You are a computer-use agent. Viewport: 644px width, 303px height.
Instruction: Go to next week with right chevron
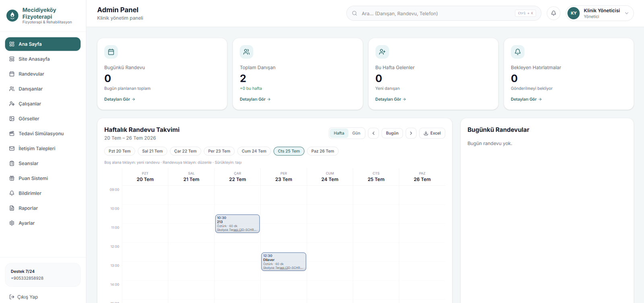pos(411,133)
